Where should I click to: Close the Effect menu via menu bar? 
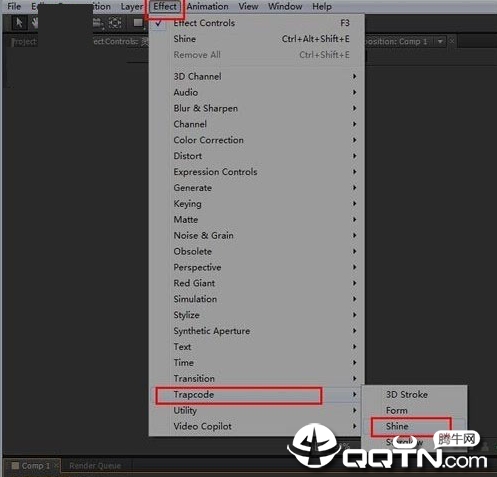pos(165,6)
